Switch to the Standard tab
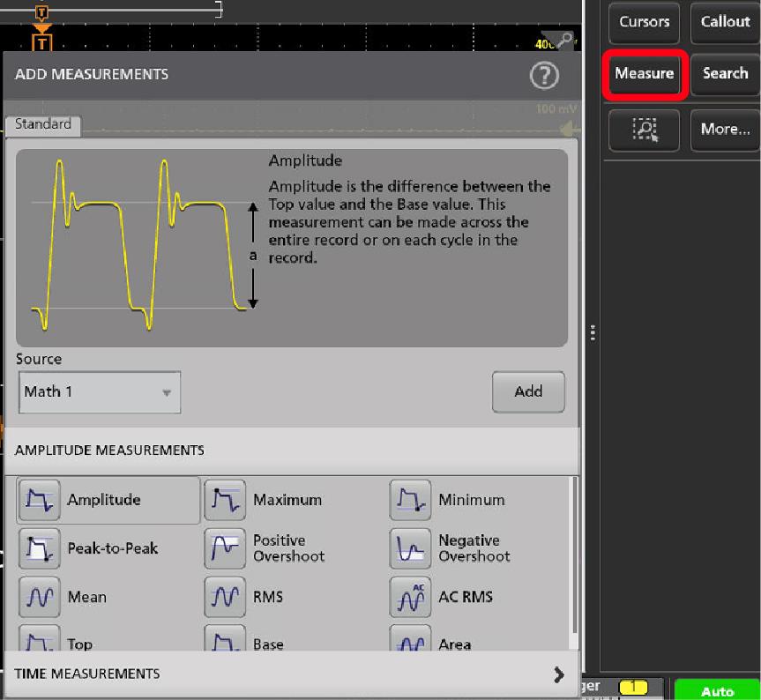This screenshot has width=761, height=700. 43,125
